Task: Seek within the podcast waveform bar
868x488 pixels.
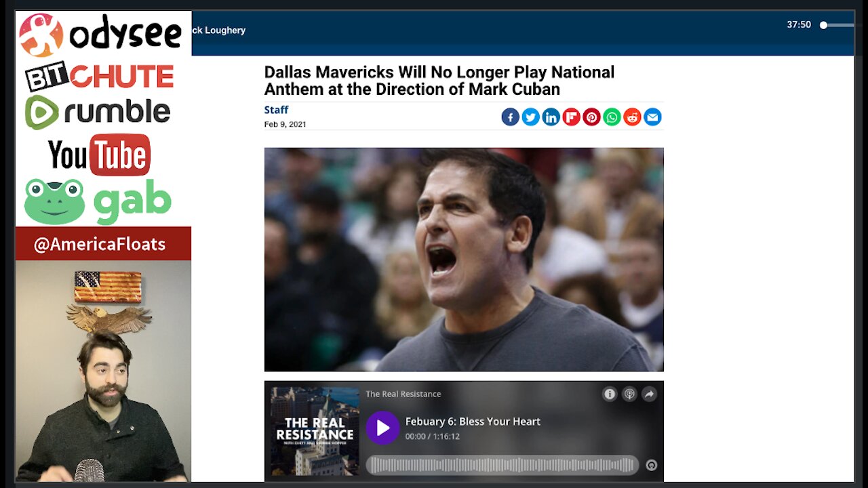Action: (502, 465)
